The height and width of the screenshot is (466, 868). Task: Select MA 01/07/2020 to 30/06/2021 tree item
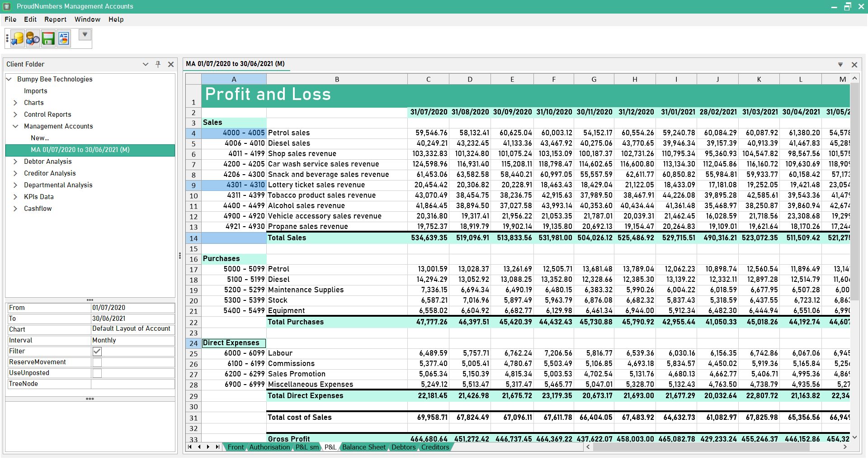(x=90, y=150)
